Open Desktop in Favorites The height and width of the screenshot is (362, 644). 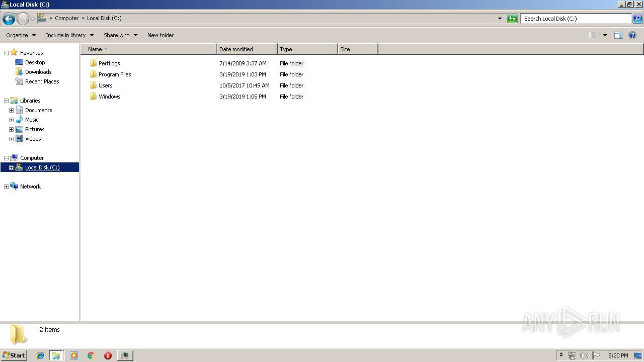pyautogui.click(x=35, y=62)
